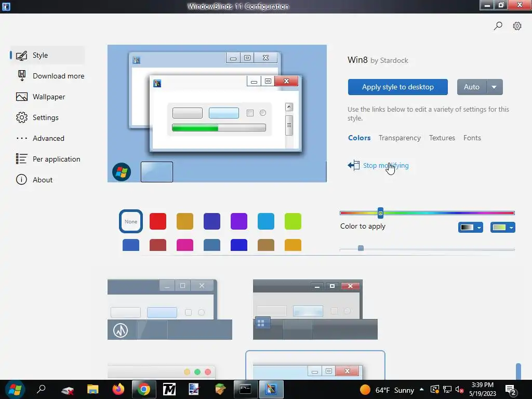Open File Explorer from the taskbar

click(92, 389)
